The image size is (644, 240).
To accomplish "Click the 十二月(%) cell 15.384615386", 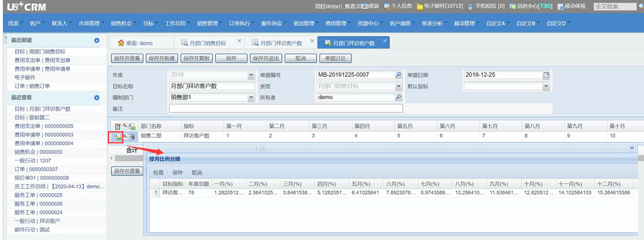I will point(615,193).
